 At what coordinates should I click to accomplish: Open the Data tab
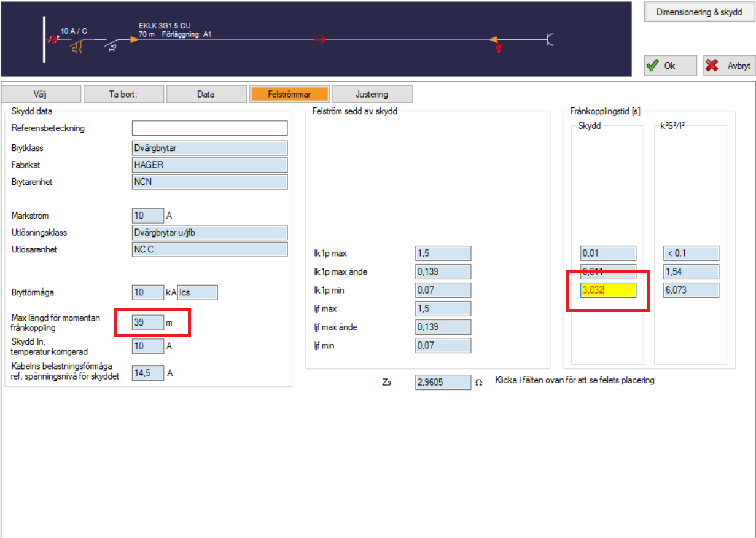[x=206, y=94]
